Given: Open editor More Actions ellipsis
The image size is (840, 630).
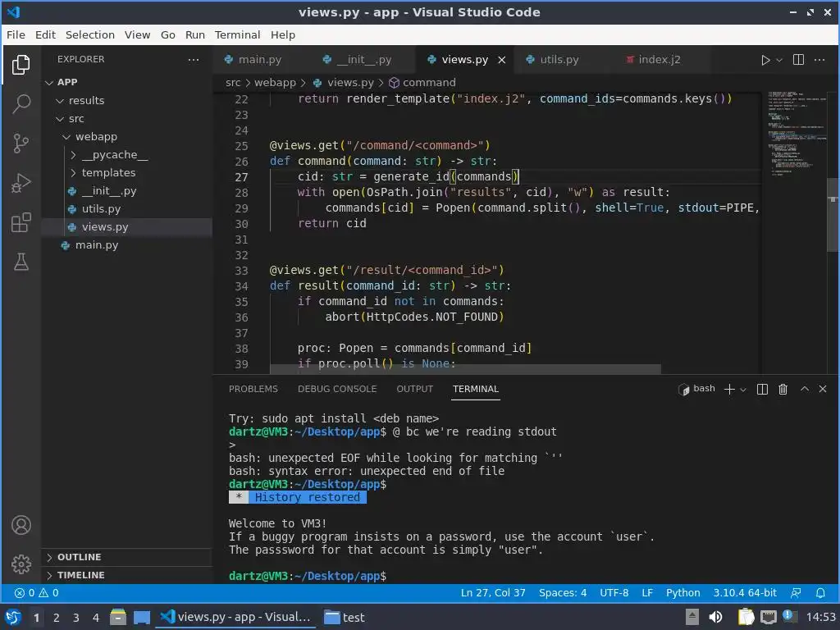Looking at the screenshot, I should [819, 59].
